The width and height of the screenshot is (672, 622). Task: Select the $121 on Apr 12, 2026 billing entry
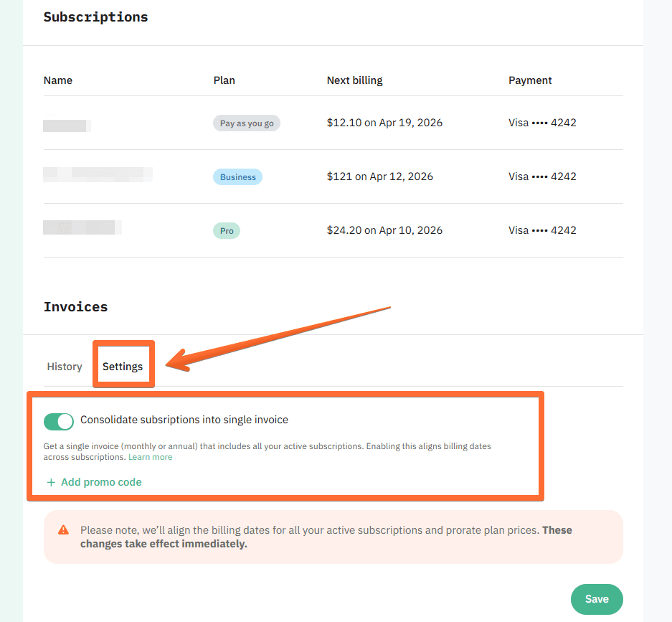pos(380,176)
